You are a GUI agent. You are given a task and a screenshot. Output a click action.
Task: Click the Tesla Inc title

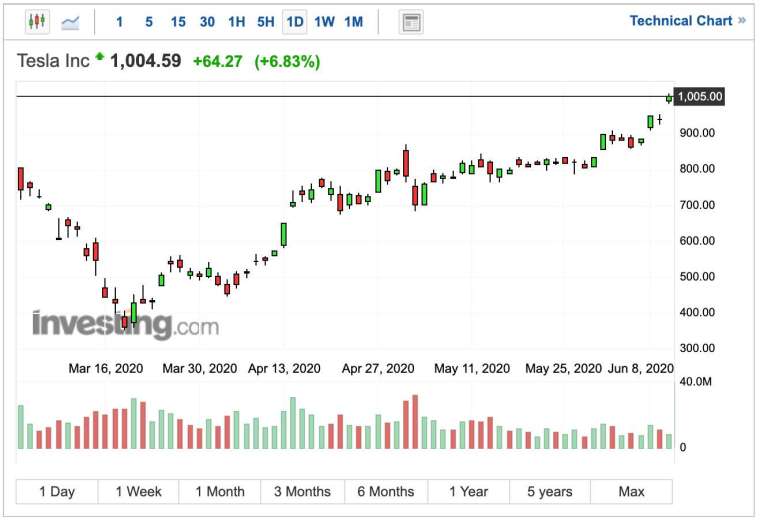(x=53, y=61)
